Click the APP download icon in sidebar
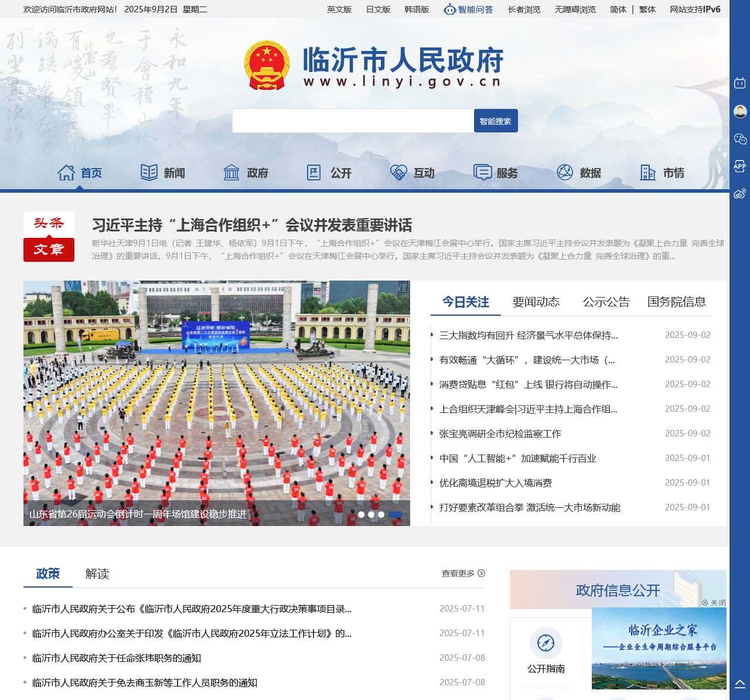750x700 pixels. [x=740, y=166]
